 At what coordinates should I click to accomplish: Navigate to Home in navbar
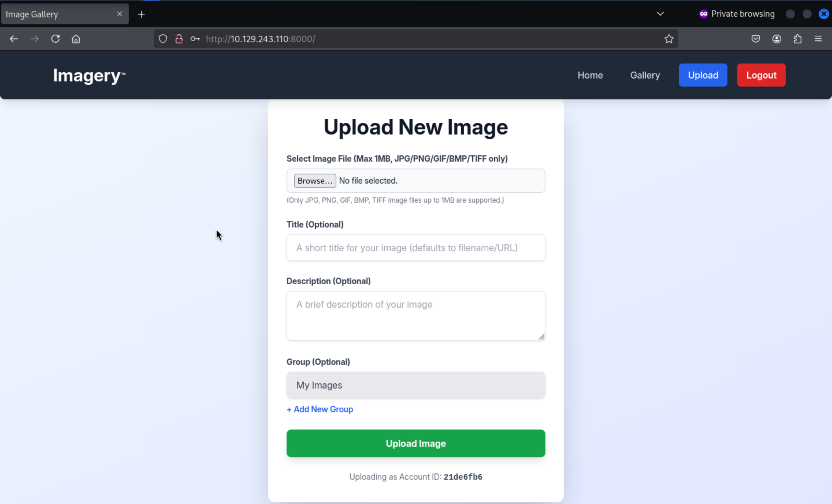click(x=590, y=75)
